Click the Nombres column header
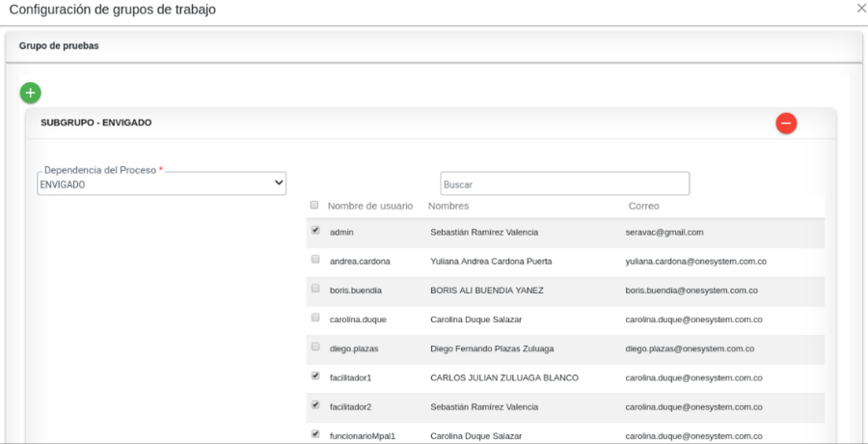The width and height of the screenshot is (868, 444). point(448,207)
